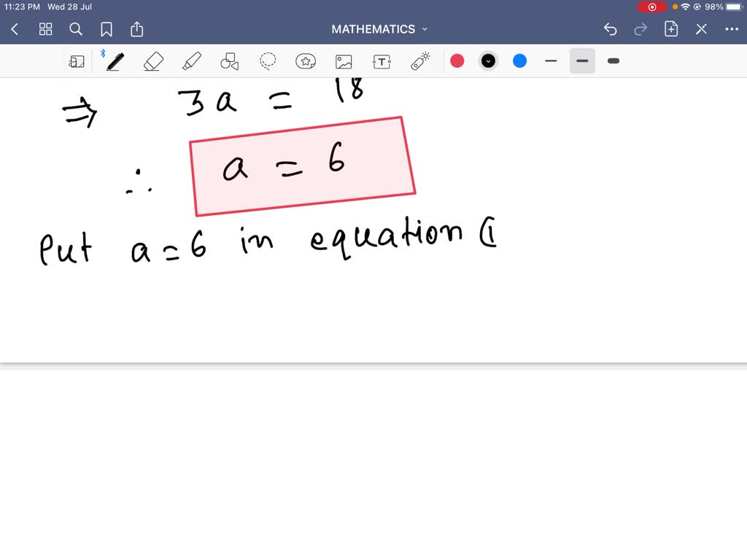The height and width of the screenshot is (560, 747).
Task: Open the black color's pen settings chevron
Action: click(488, 61)
